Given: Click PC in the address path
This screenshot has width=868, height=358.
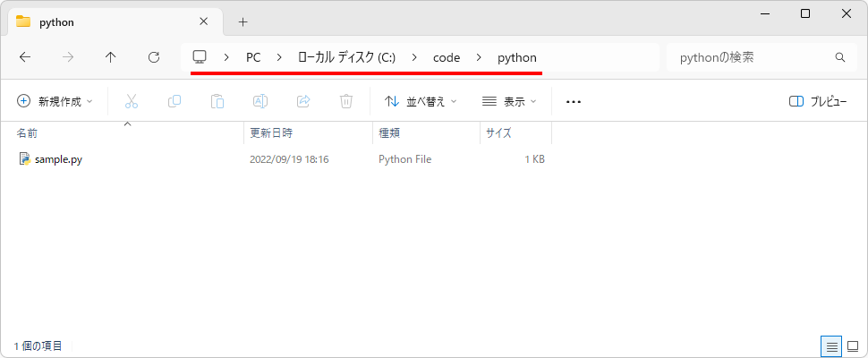Looking at the screenshot, I should [x=253, y=57].
